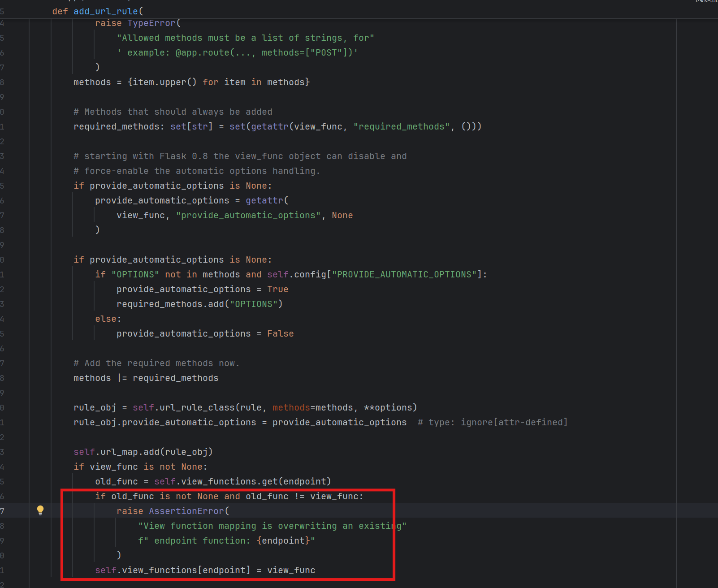This screenshot has width=718, height=588.
Task: Click the True value assigned to provide_automatic_options
Action: point(277,289)
